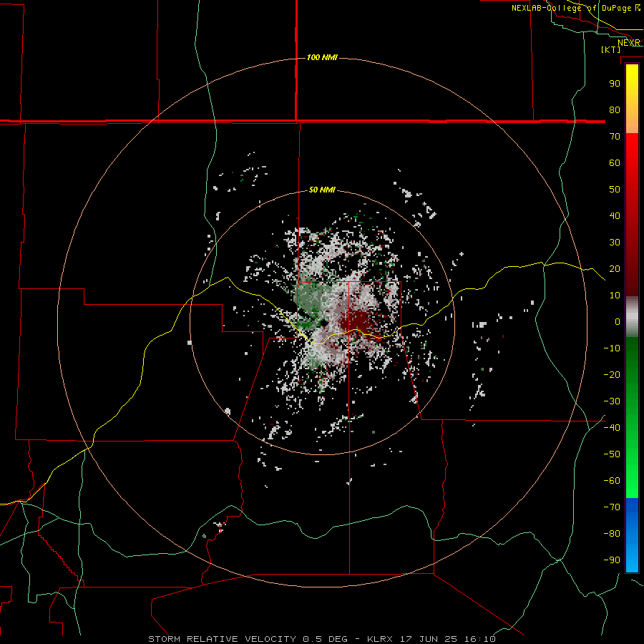Click the -90 value on the velocity scale
644x644 pixels.
(x=612, y=560)
